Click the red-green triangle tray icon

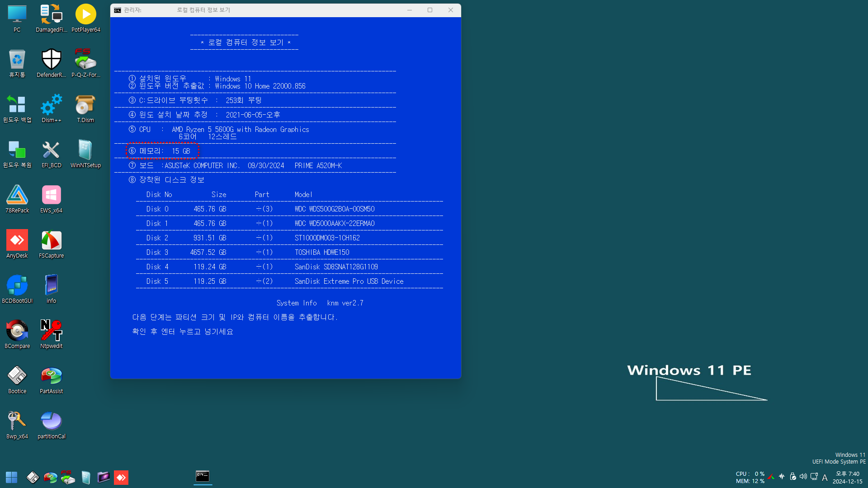[771, 477]
